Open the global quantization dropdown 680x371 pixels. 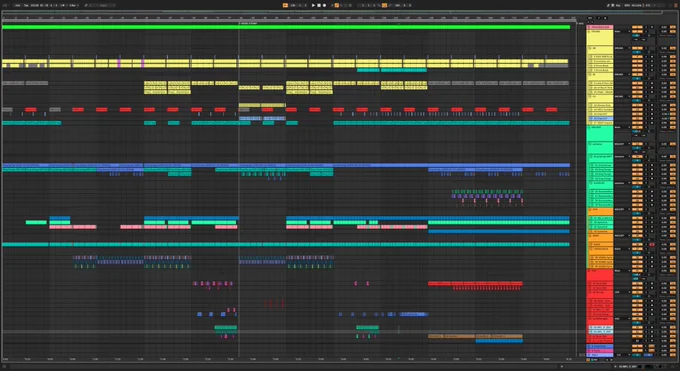click(x=73, y=5)
